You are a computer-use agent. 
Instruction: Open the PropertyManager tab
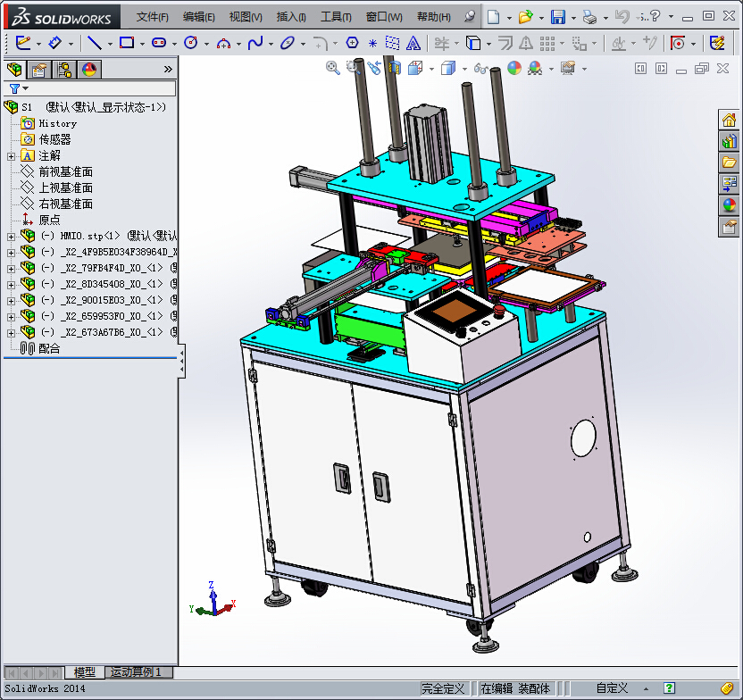click(39, 70)
